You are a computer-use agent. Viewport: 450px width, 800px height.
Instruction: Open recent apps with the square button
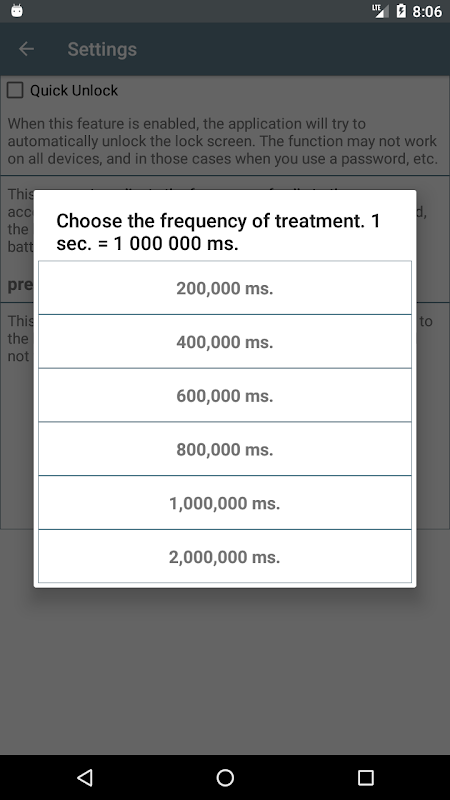click(x=365, y=777)
